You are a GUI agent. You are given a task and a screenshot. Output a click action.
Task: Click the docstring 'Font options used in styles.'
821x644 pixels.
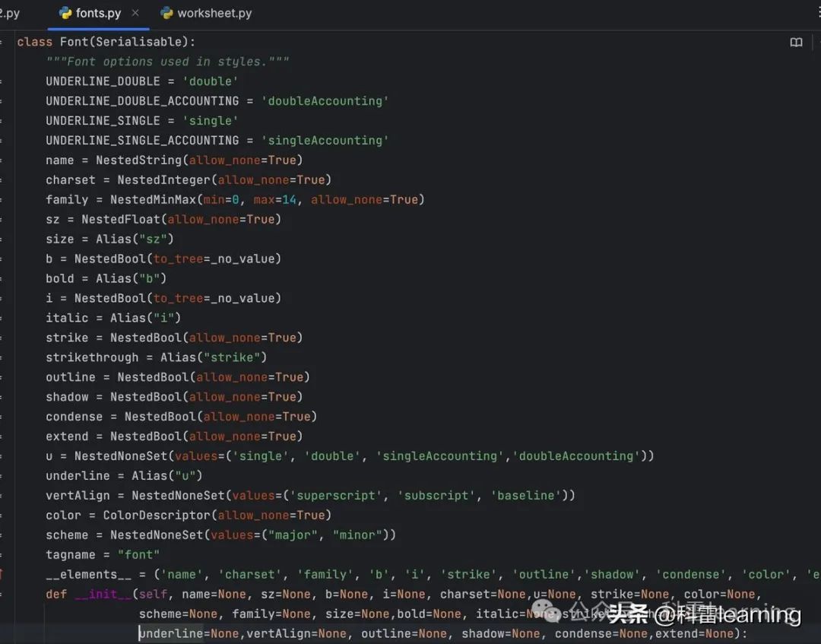pos(167,62)
